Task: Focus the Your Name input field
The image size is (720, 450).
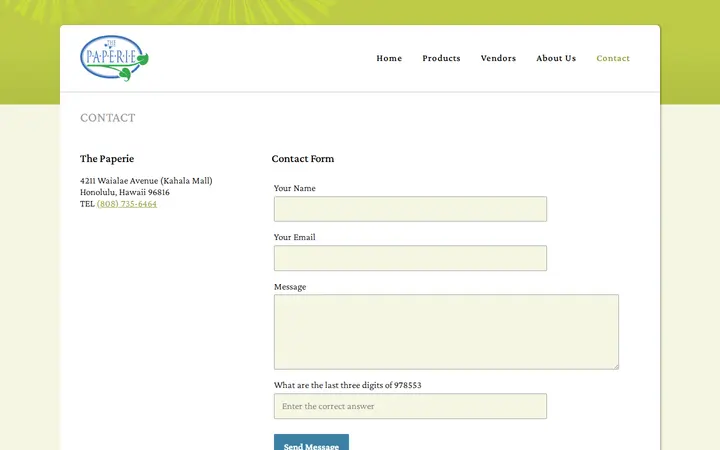Action: 410,209
